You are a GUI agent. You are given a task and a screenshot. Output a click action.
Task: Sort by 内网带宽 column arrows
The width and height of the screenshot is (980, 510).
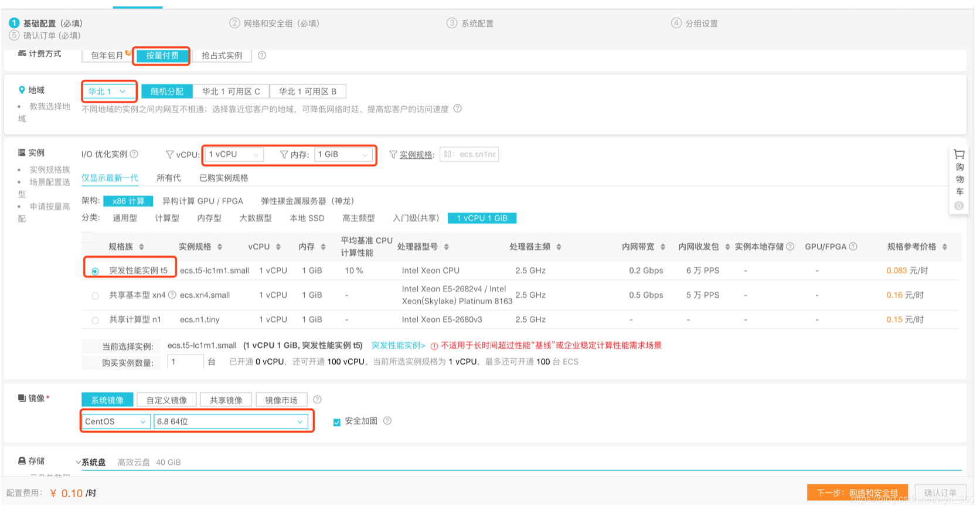[663, 247]
